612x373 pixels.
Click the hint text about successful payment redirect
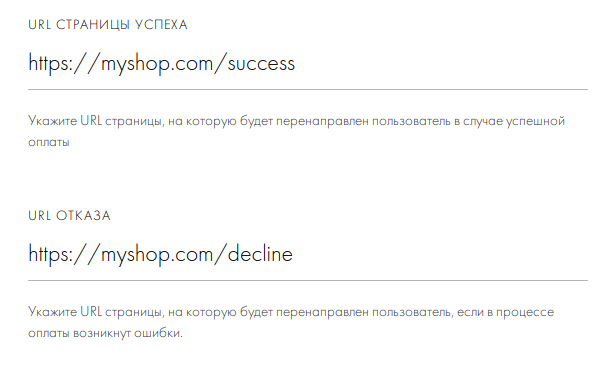coord(297,131)
